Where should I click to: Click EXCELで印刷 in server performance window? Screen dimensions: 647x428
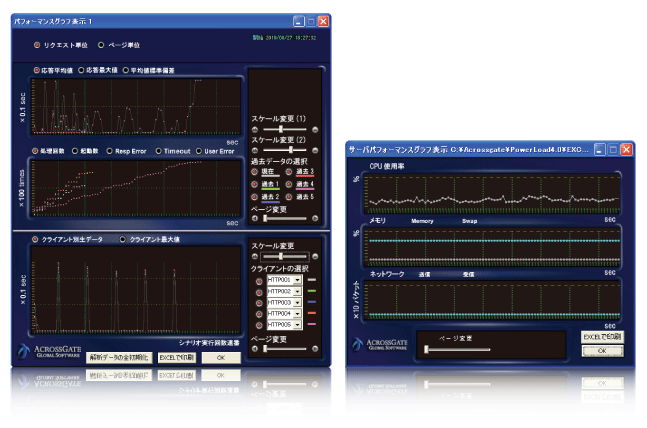click(602, 337)
